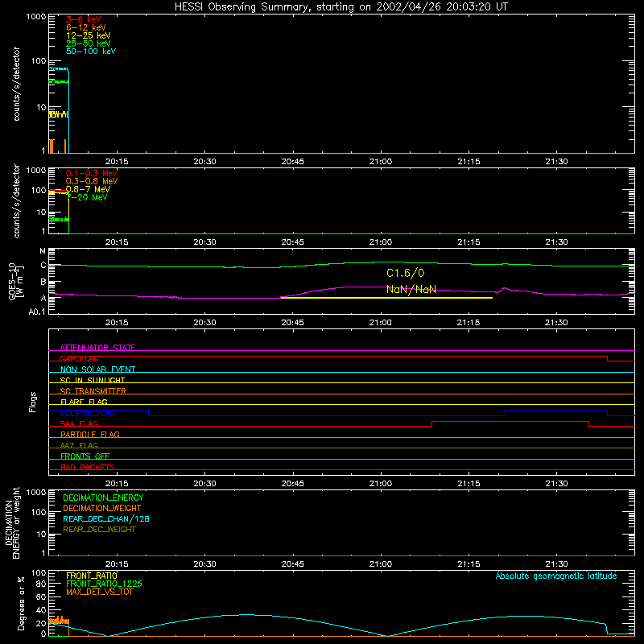
Task: Select the BAD_PACKETS flag label
Action: pyautogui.click(x=88, y=467)
